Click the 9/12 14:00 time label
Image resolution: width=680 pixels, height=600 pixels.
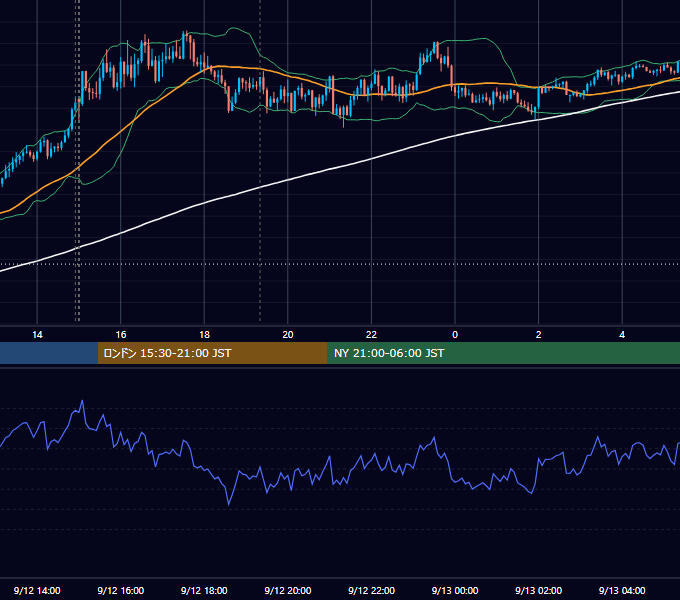[x=37, y=590]
